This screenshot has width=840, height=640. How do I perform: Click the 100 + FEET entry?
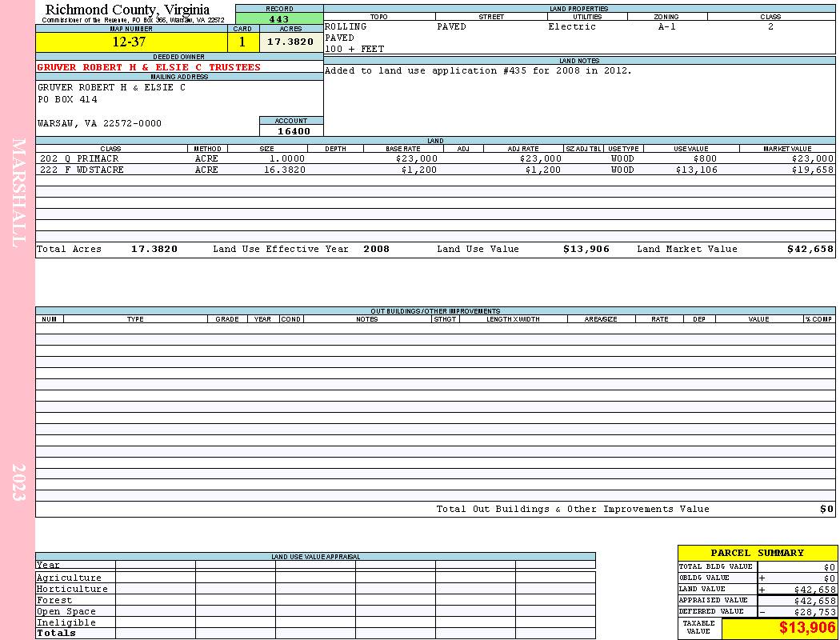click(354, 50)
